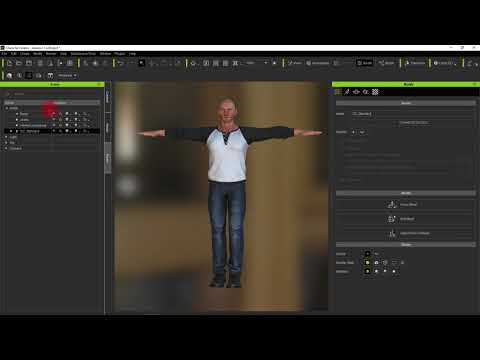Select the second option in the last Display row
This screenshot has height=360, width=480.
coord(376,271)
